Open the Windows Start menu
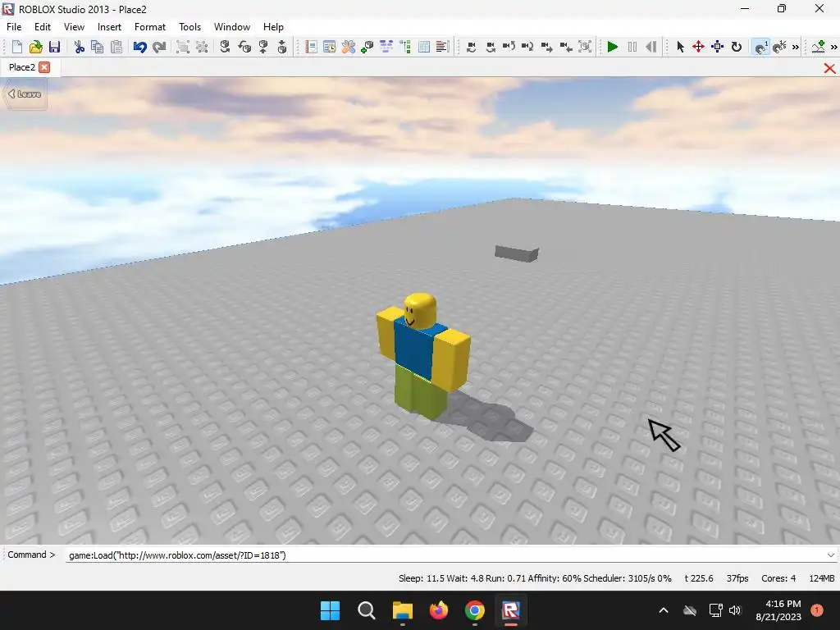This screenshot has width=840, height=630. coord(330,610)
